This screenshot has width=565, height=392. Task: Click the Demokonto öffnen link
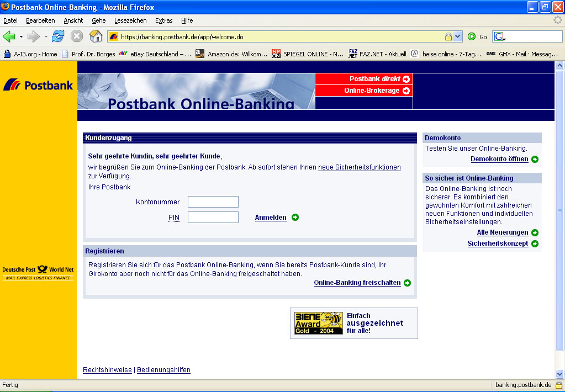tap(499, 159)
